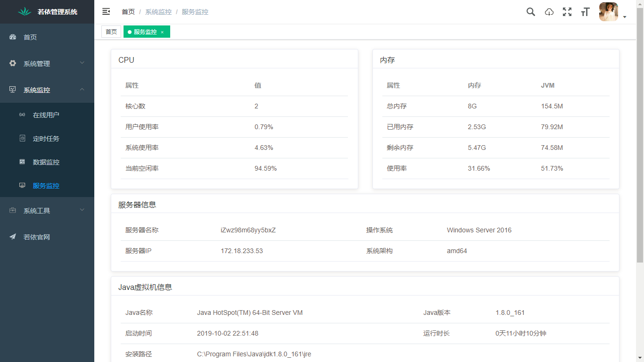
Task: Click JVM free 74.58M
Action: click(552, 148)
